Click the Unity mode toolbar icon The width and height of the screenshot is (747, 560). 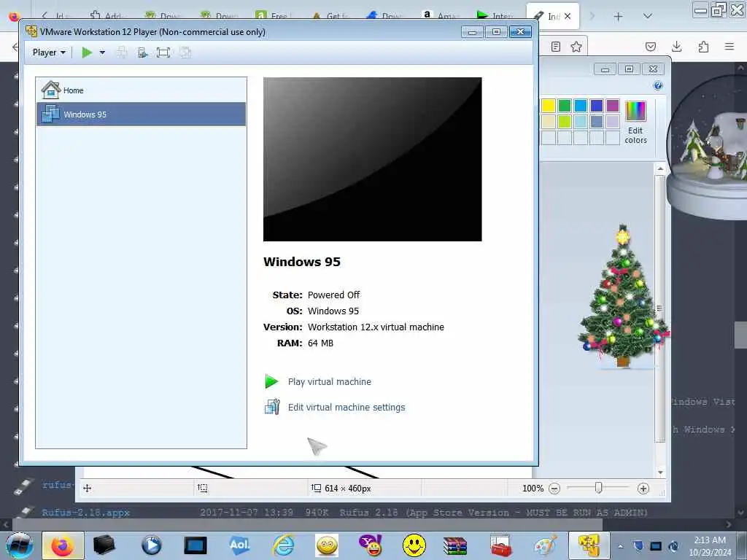pyautogui.click(x=185, y=52)
